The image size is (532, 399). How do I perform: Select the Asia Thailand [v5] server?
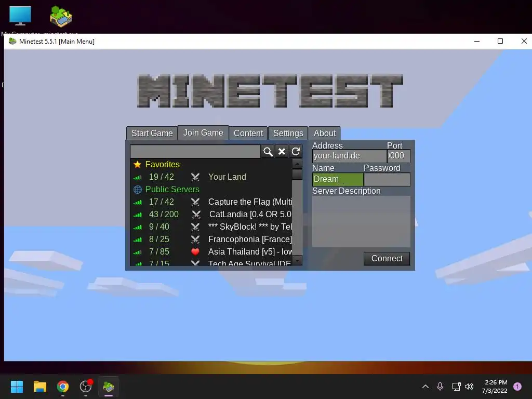pos(211,252)
